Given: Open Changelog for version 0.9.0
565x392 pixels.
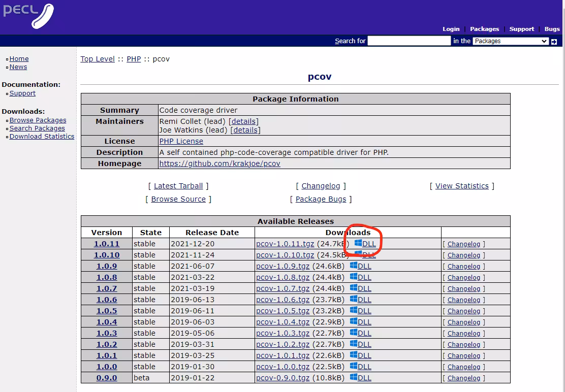Looking at the screenshot, I should [x=464, y=378].
